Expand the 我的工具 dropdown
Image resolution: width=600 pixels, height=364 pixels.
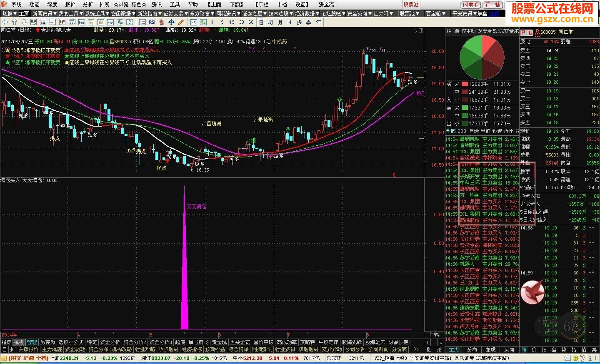[x=70, y=14]
